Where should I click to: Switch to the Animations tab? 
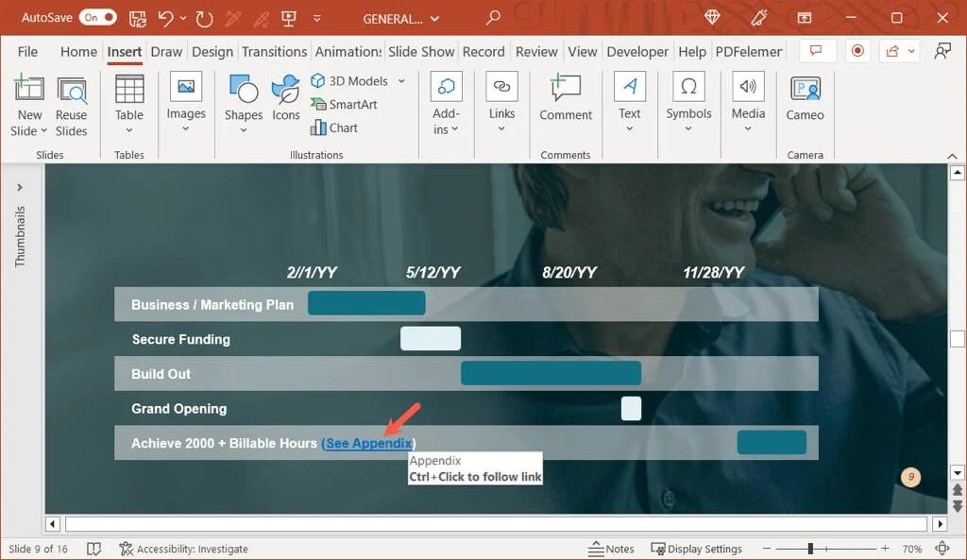click(348, 51)
